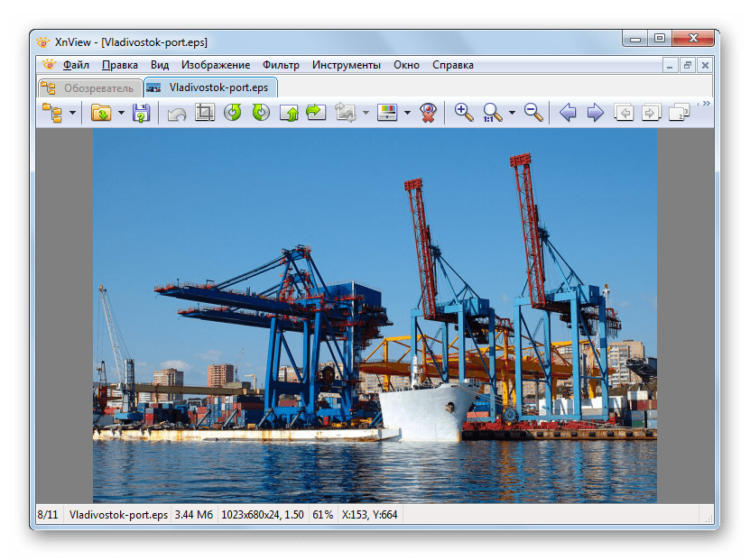The height and width of the screenshot is (560, 750).
Task: Rotate image clockwise
Action: tap(261, 113)
